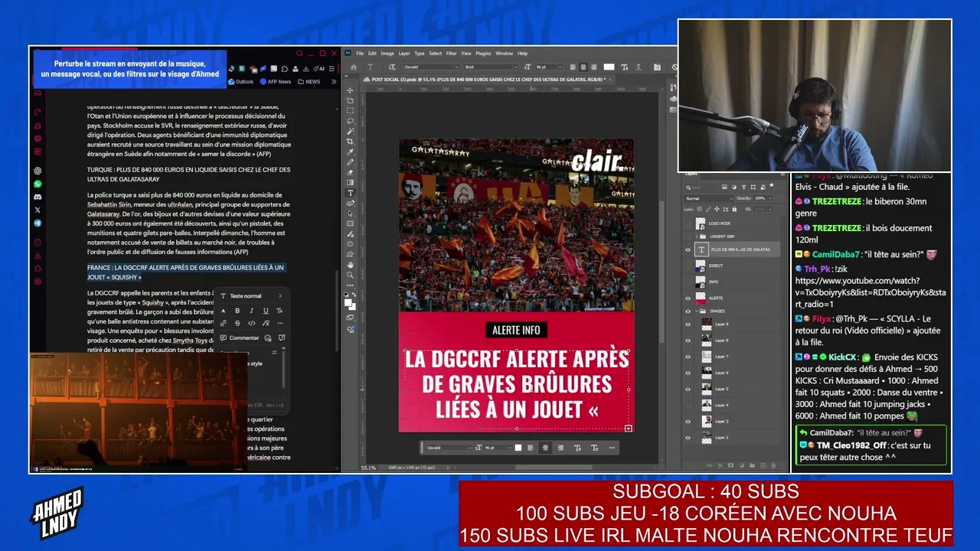Select the Zoom magnifier tool

tap(351, 275)
